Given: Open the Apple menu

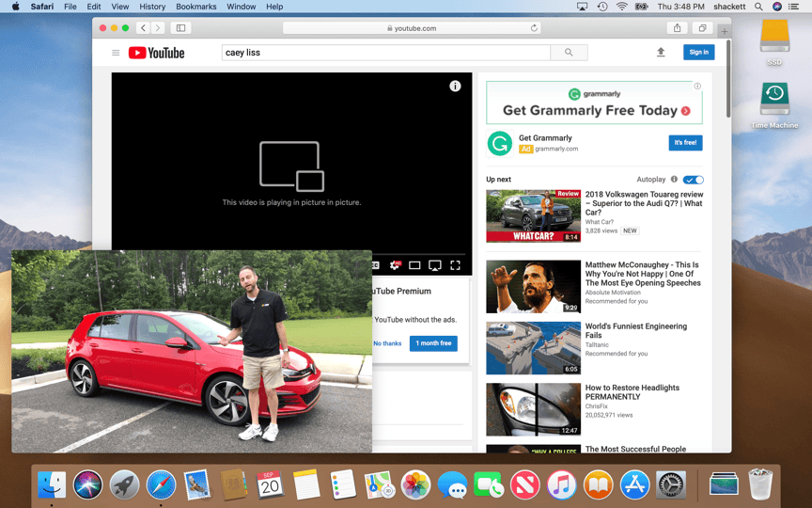Looking at the screenshot, I should (16, 7).
